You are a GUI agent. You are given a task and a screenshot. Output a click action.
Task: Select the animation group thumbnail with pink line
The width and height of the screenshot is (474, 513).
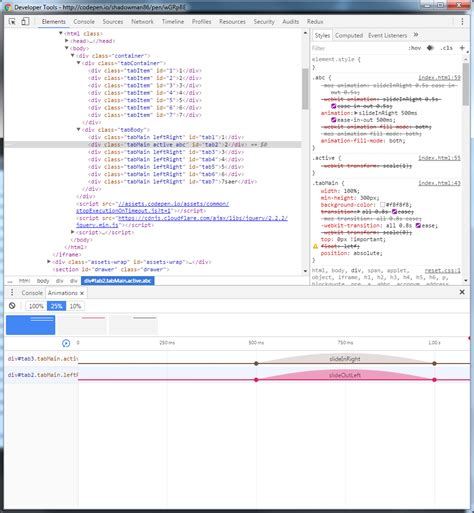click(82, 325)
